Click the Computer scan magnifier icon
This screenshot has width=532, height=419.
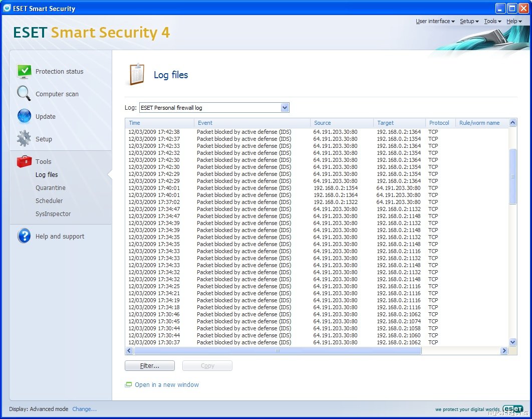click(x=24, y=93)
